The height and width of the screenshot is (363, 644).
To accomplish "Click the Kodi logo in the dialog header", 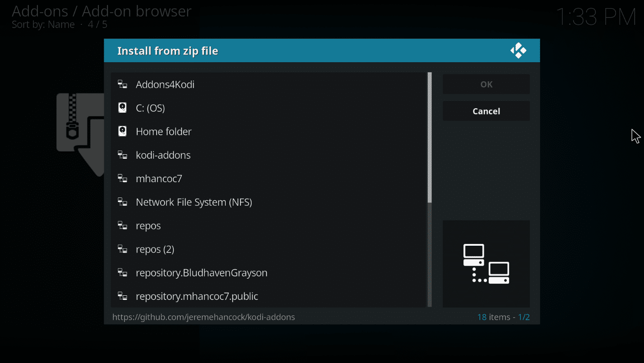I will tap(518, 51).
